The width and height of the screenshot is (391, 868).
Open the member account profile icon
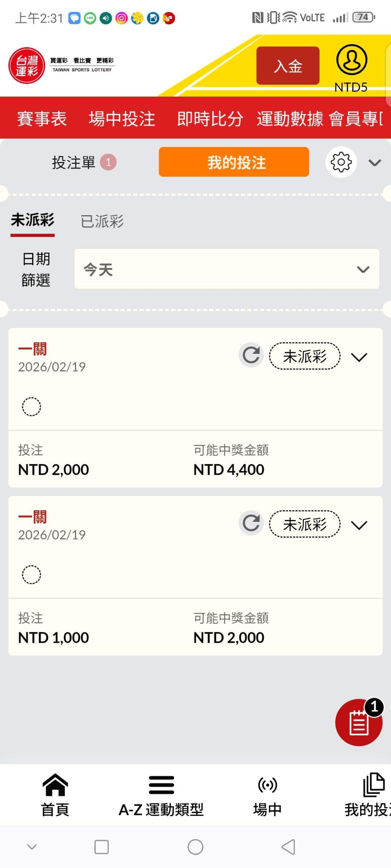tap(352, 60)
